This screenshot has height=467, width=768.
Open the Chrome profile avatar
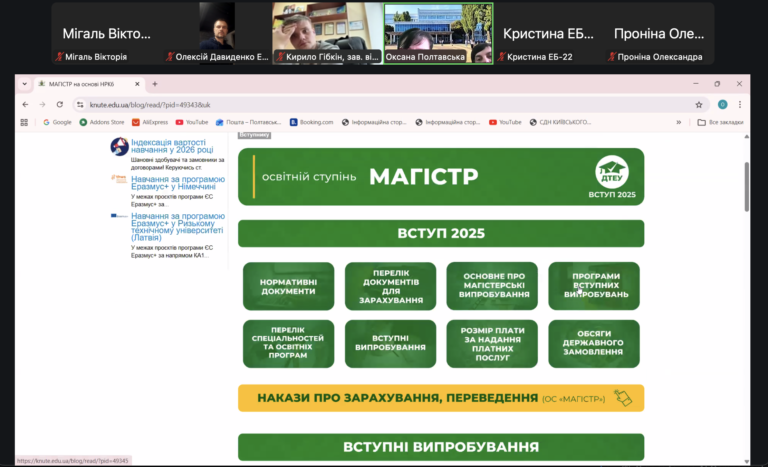[x=722, y=104]
